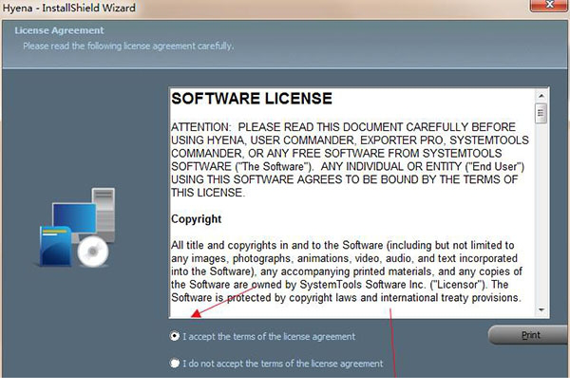Click the license text scroll down arrow
The image size is (570, 392).
541,309
